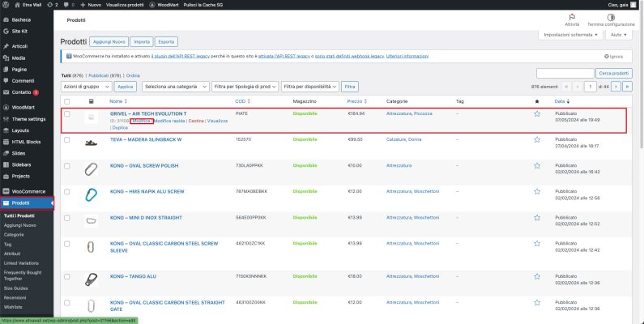Click the featured star column header
The image size is (644, 324).
[x=537, y=101]
